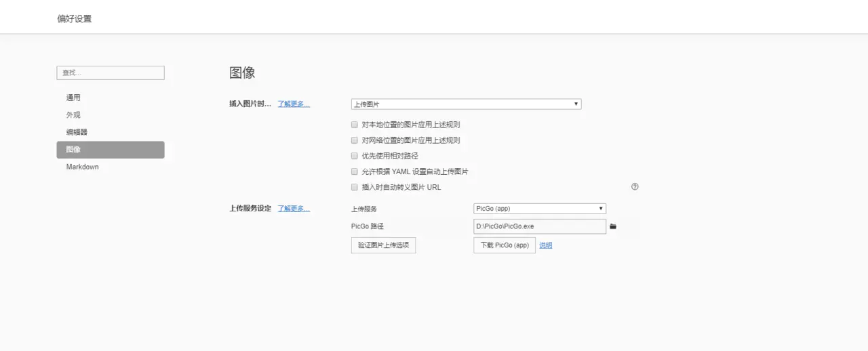
Task: Click the help question-mark icon
Action: pyautogui.click(x=635, y=187)
